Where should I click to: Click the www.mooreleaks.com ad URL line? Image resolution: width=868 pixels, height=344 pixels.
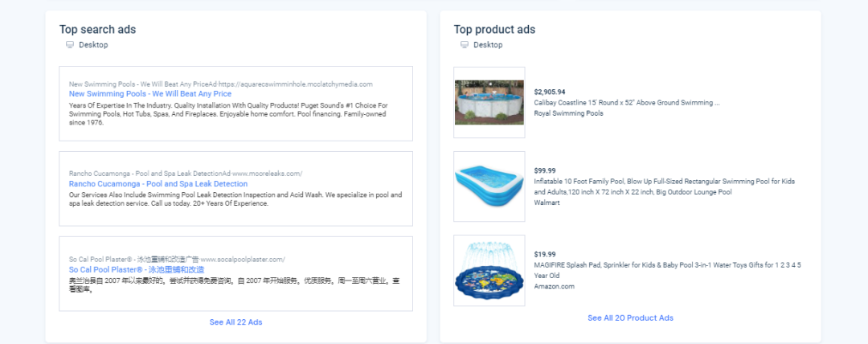186,174
